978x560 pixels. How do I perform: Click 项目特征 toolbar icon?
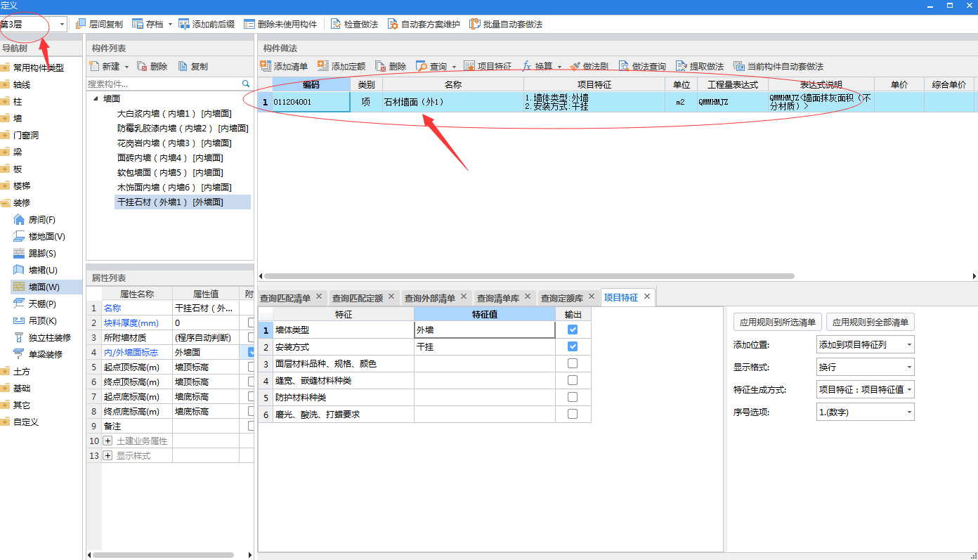[469, 66]
